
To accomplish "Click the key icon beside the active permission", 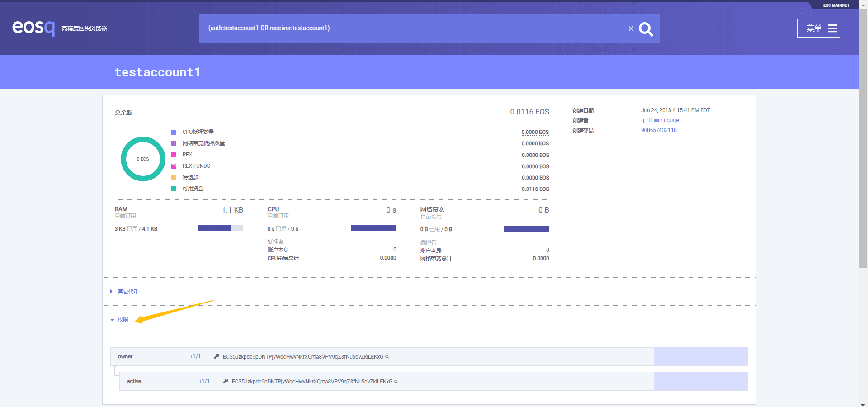I will (226, 381).
